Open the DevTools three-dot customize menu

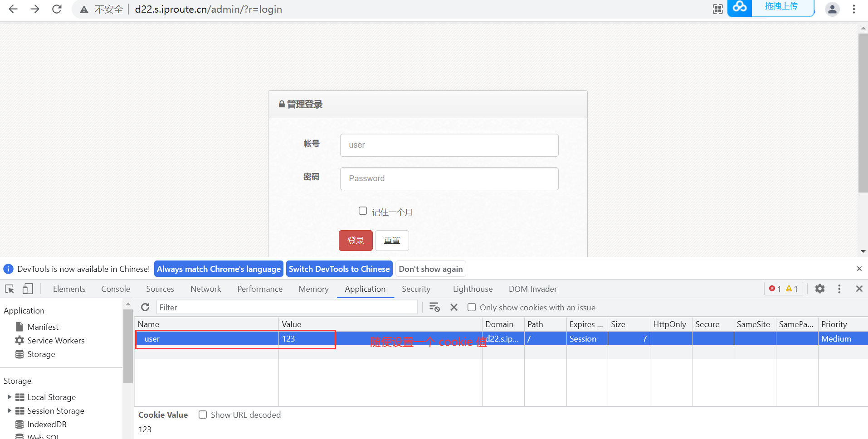pos(839,289)
